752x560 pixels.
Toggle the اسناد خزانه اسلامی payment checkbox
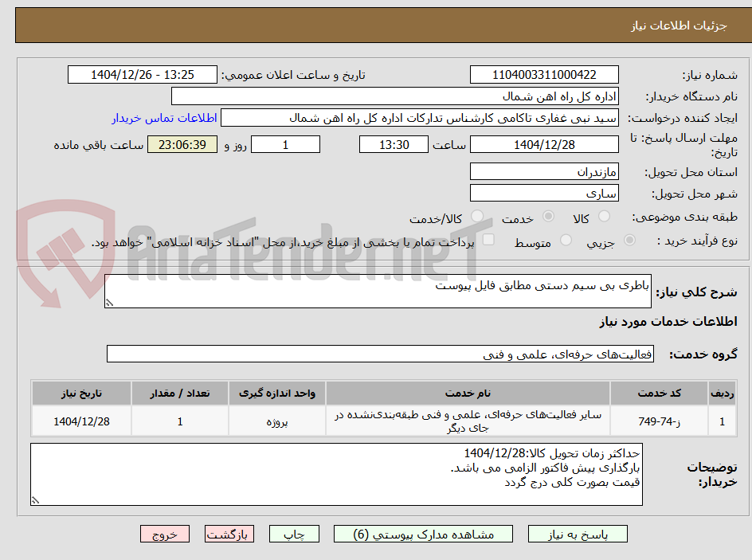point(488,239)
